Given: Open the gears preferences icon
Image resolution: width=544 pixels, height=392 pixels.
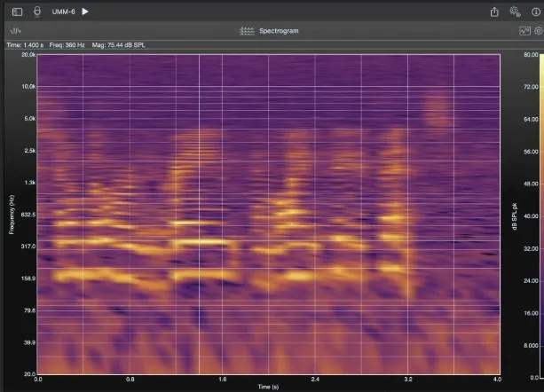Looking at the screenshot, I should 515,12.
